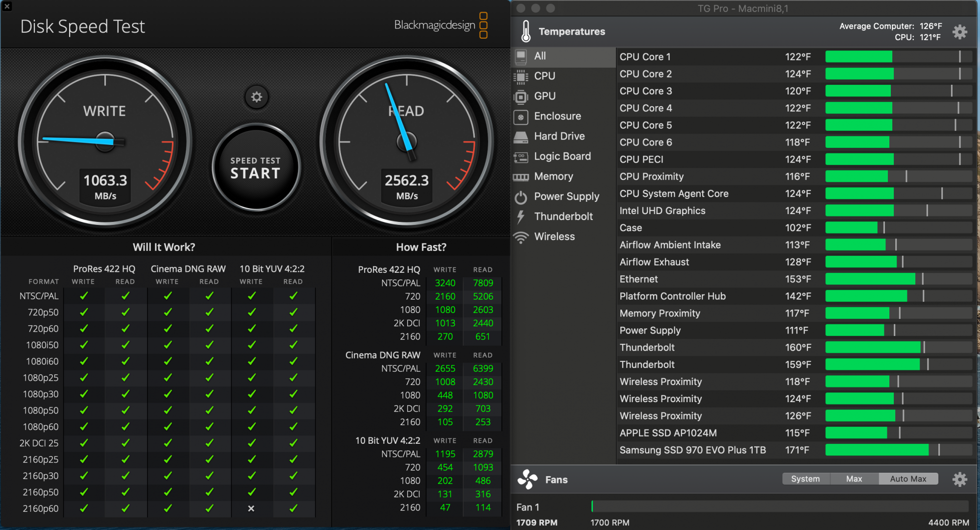Adjust the Fan 1 speed slider
The width and height of the screenshot is (980, 530).
tap(780, 506)
